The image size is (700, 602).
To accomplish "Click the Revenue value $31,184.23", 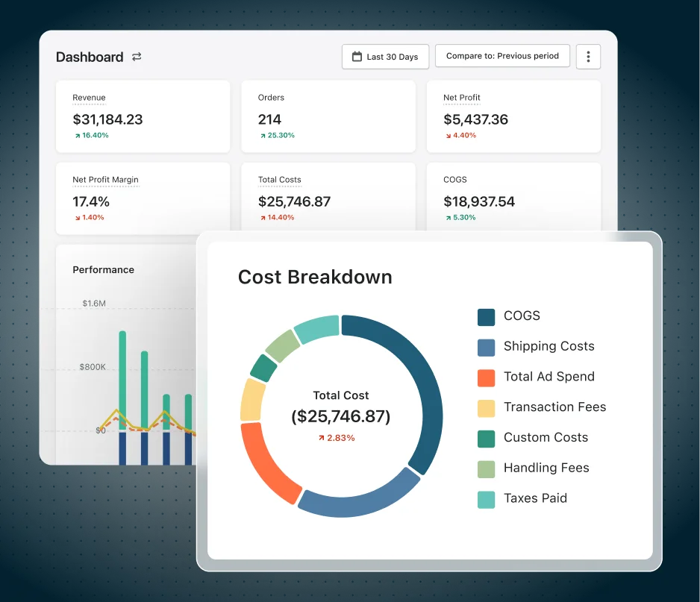I will [x=107, y=119].
